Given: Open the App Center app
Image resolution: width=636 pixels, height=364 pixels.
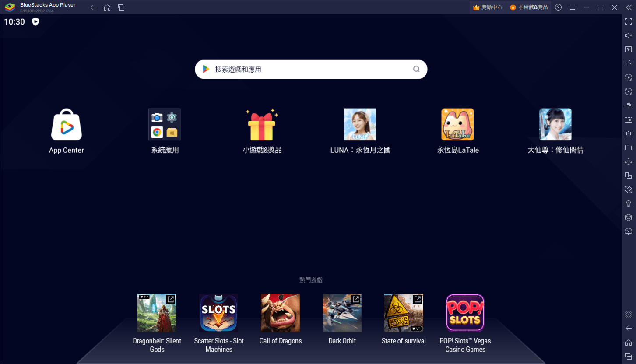Looking at the screenshot, I should (67, 131).
